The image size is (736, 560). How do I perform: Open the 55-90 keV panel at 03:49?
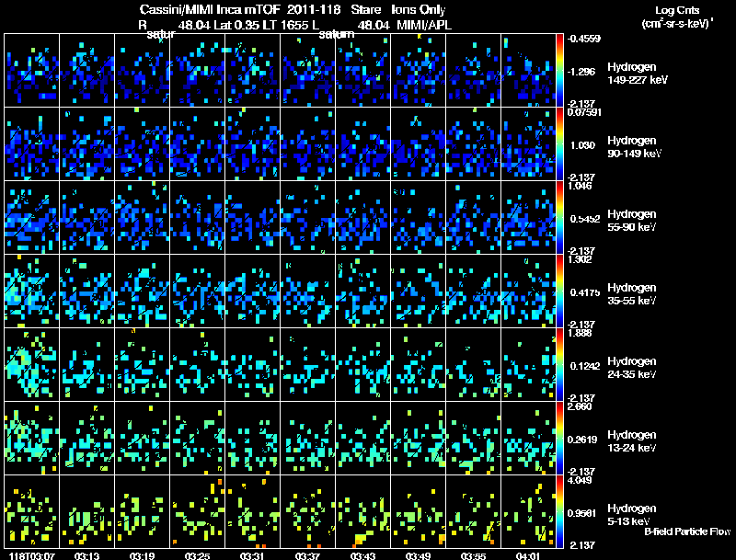(418, 217)
